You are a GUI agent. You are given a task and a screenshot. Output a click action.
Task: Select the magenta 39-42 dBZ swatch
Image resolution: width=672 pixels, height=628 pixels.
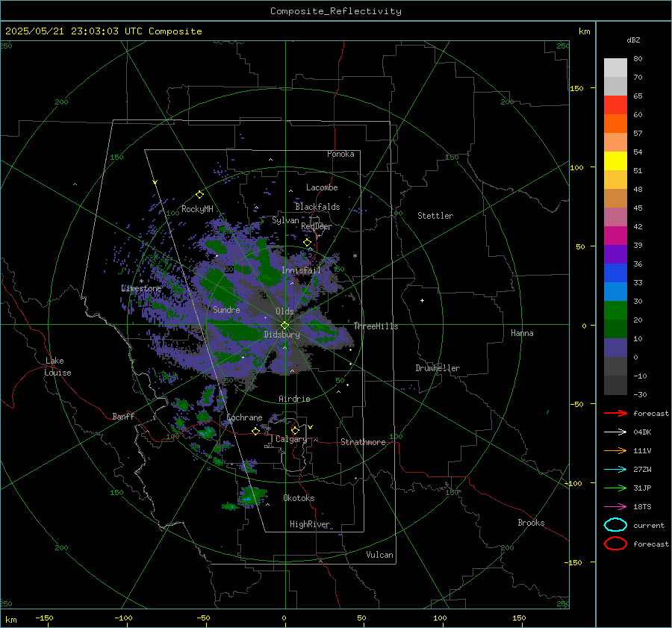[x=615, y=235]
